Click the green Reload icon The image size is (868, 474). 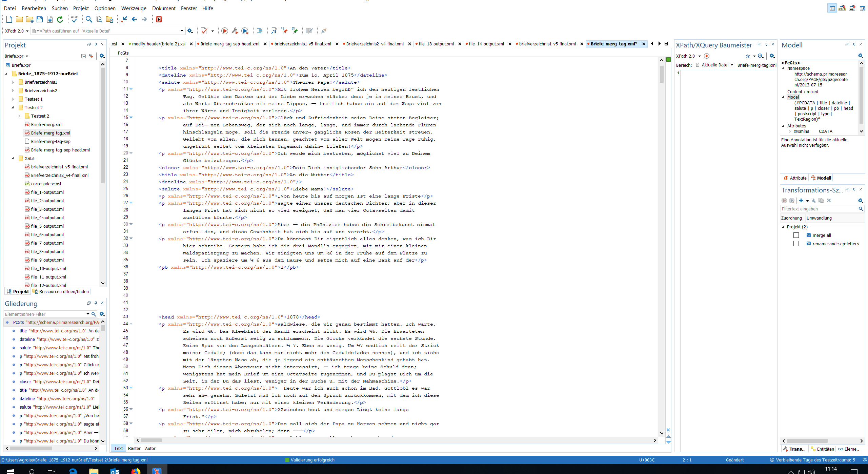60,19
